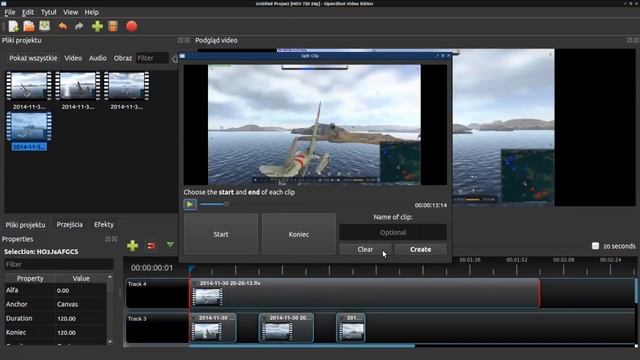Image resolution: width=640 pixels, height=360 pixels.
Task: Close the Split Clip dialog
Action: [449, 56]
